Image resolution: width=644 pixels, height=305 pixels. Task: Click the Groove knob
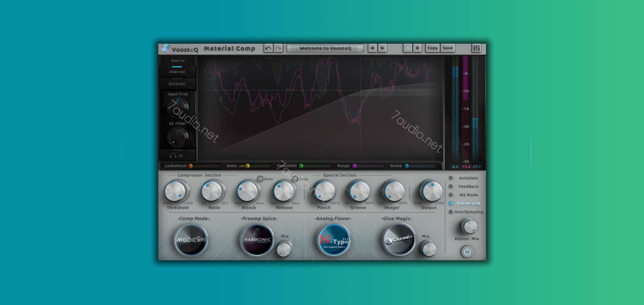(359, 191)
